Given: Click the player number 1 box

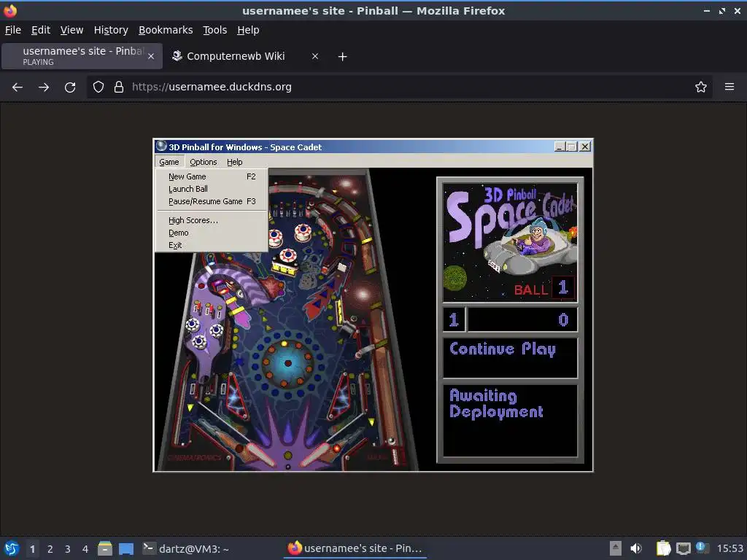Looking at the screenshot, I should 454,319.
